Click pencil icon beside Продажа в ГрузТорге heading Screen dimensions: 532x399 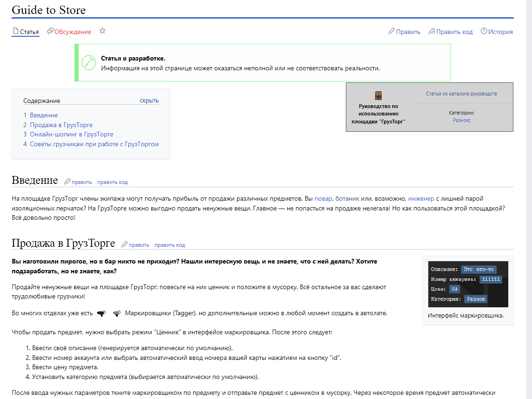tap(124, 244)
